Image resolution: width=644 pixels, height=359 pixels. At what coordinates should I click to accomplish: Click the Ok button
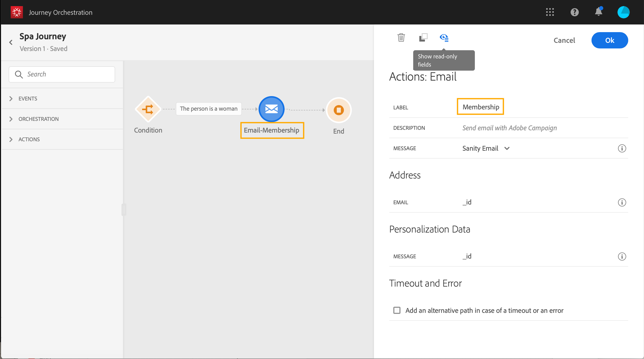pyautogui.click(x=610, y=40)
